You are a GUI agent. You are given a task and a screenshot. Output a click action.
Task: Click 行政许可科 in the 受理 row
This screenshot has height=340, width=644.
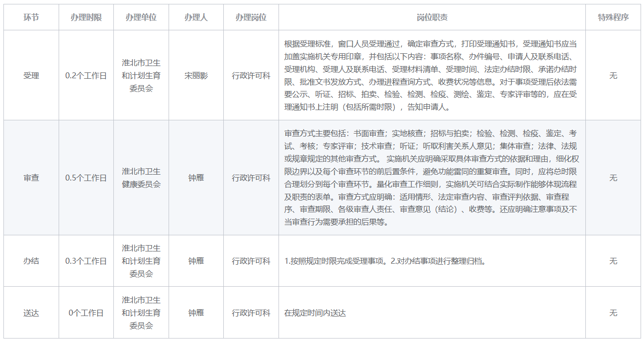point(251,76)
